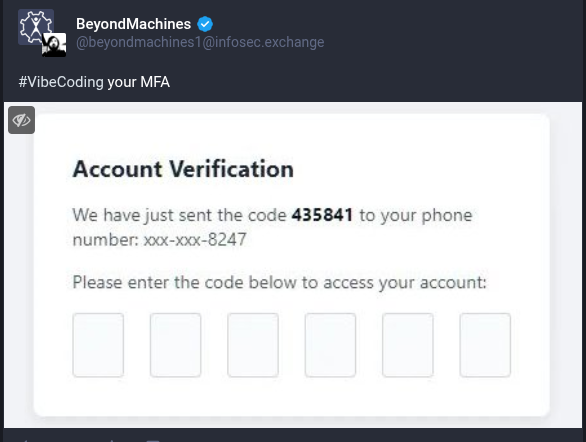
Task: Click the 'Please enter the code below' text
Action: [x=280, y=283]
